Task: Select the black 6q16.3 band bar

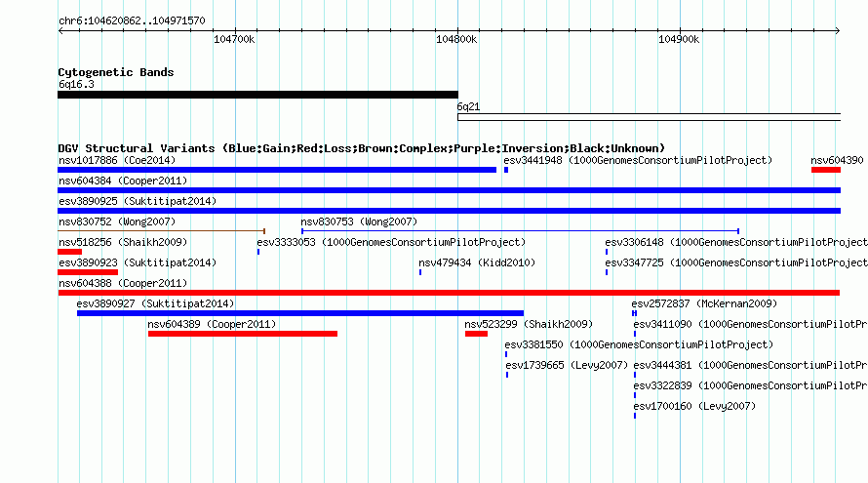Action: coord(258,95)
